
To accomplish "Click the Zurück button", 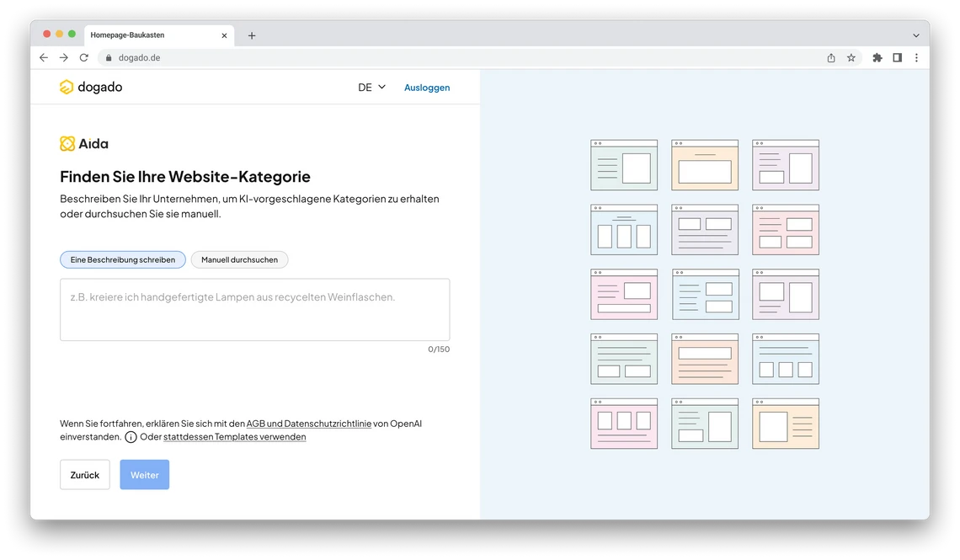I will point(84,474).
